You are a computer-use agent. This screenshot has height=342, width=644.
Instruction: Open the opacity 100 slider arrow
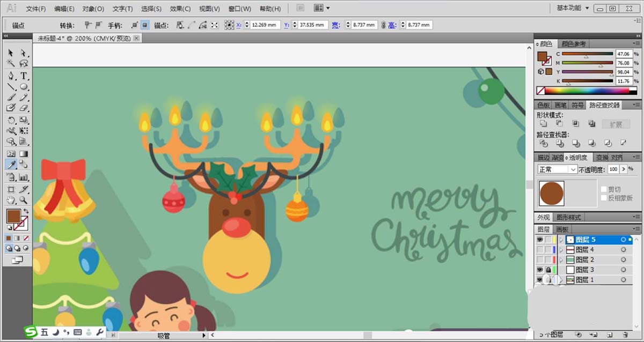pos(623,169)
